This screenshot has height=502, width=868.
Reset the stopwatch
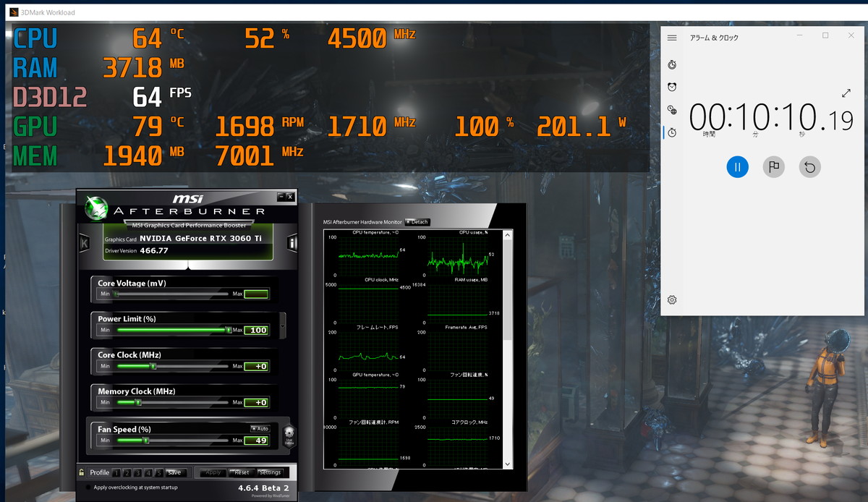pyautogui.click(x=810, y=167)
